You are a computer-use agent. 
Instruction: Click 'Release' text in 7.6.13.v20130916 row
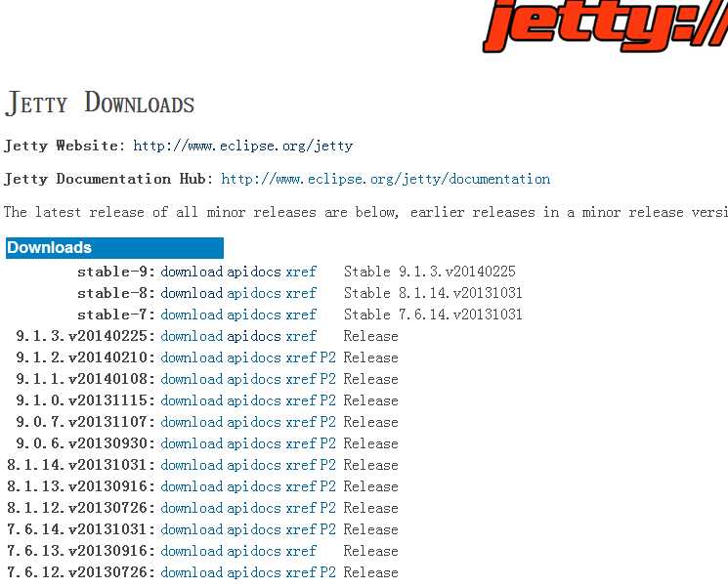point(370,551)
